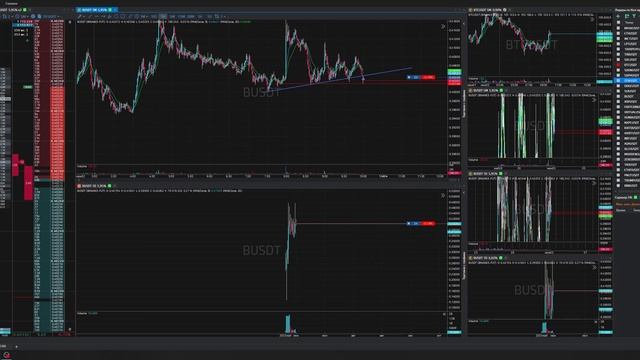Jump to latest bar in main BUSDT chart
Screen dimensions: 640x360
point(443,27)
